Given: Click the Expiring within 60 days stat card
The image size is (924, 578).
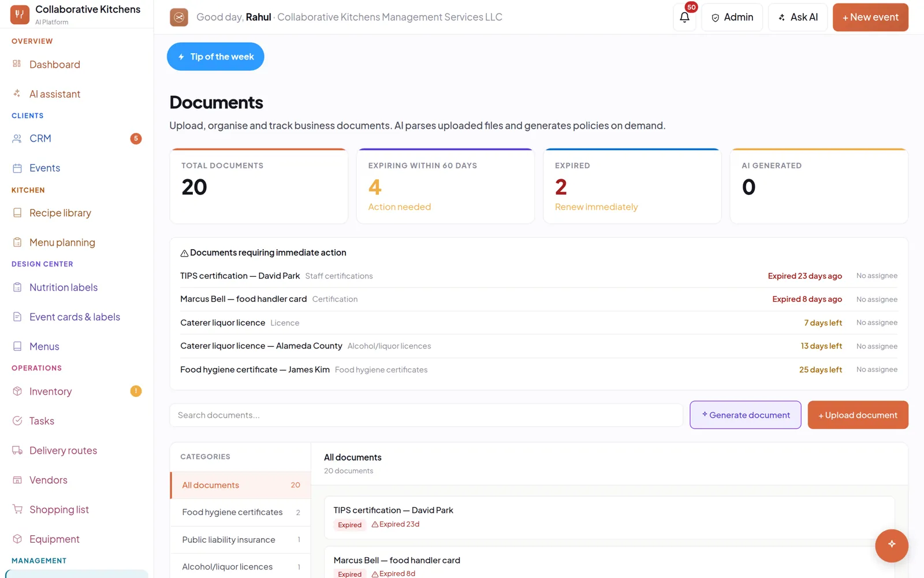Looking at the screenshot, I should click(445, 186).
